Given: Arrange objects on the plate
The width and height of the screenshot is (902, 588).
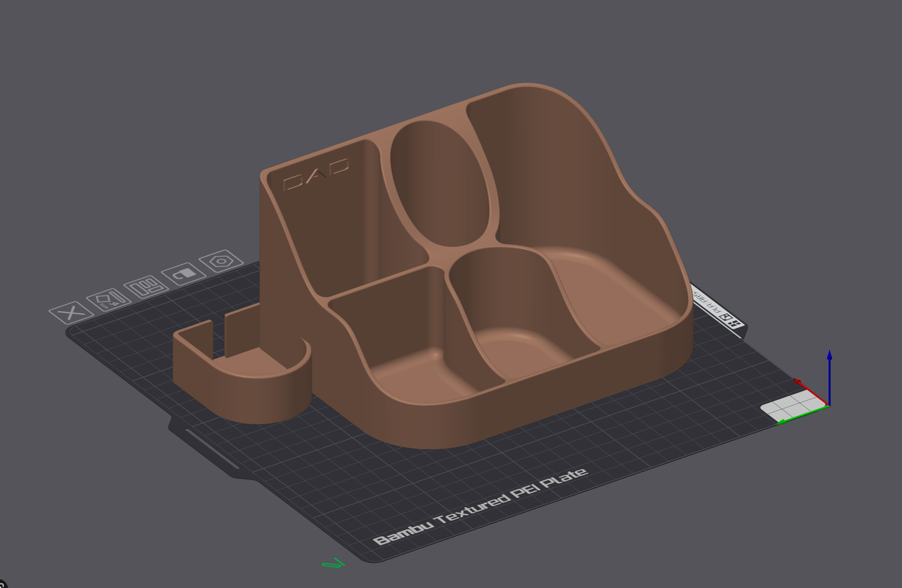Looking at the screenshot, I should coord(146,287).
